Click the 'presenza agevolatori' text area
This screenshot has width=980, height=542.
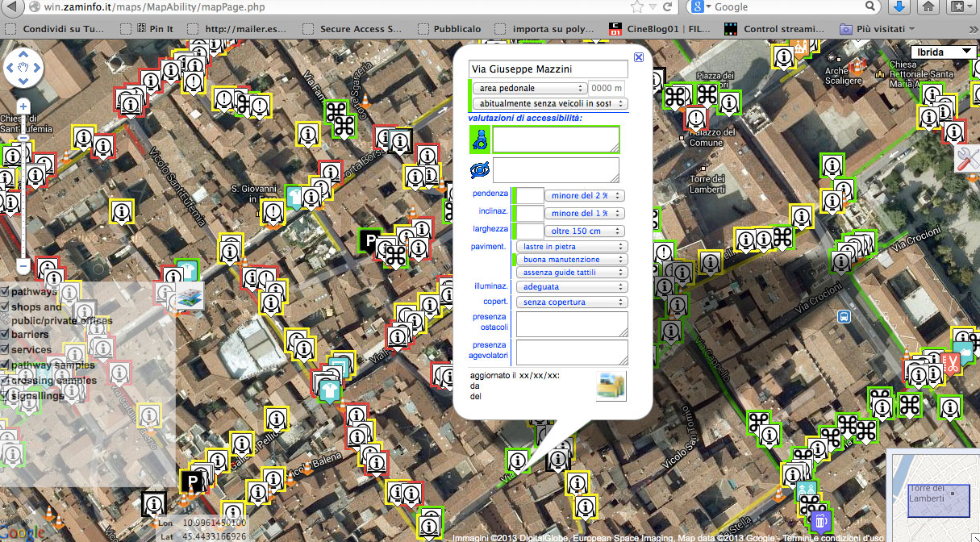click(x=572, y=352)
